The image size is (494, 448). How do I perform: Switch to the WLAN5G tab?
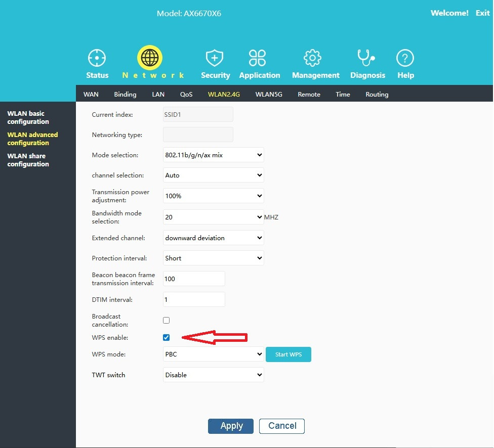pos(268,95)
